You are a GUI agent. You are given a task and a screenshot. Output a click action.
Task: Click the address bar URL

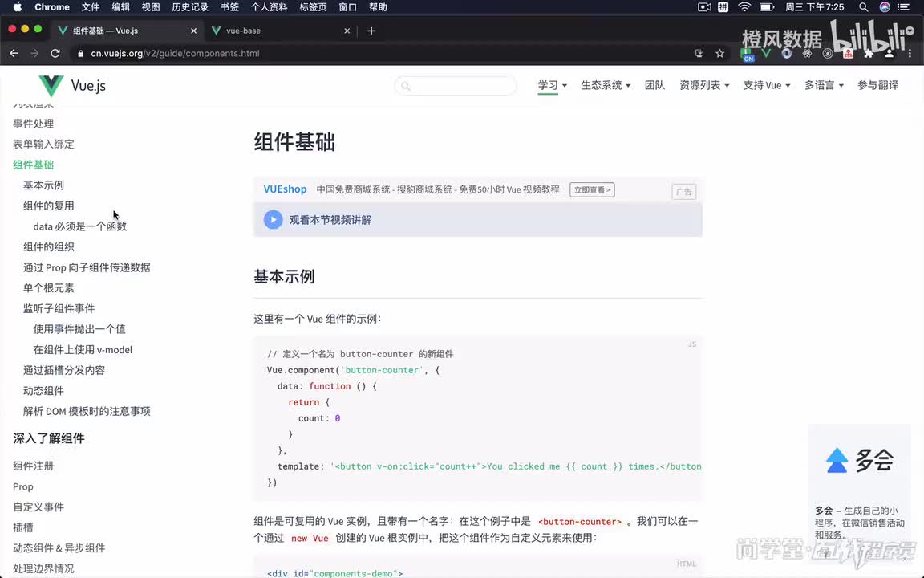[x=175, y=53]
